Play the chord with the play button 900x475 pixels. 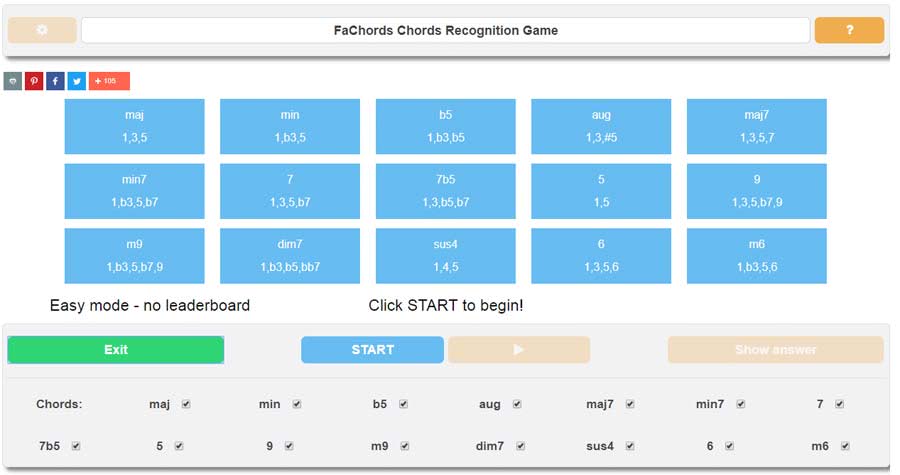pyautogui.click(x=519, y=349)
